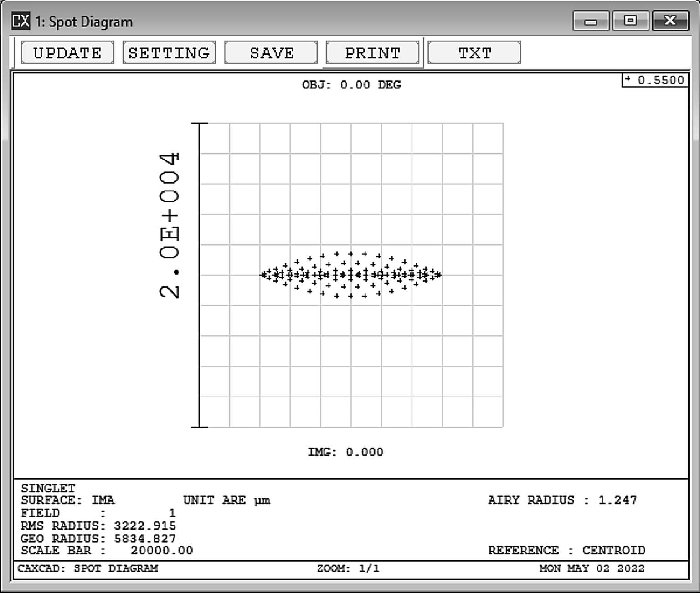Click the ZOOM: 1/1 indicator
Viewport: 700px width, 593px height.
pyautogui.click(x=348, y=568)
